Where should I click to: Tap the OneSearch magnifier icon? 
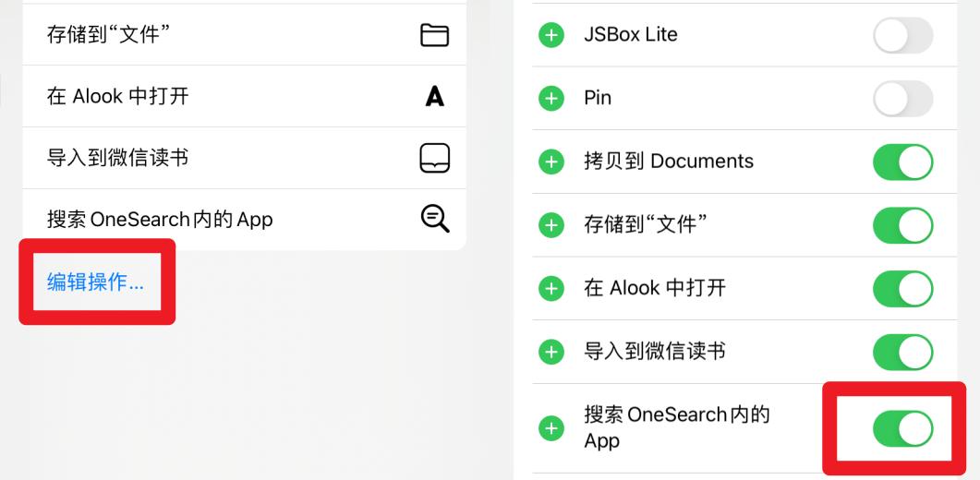click(434, 219)
